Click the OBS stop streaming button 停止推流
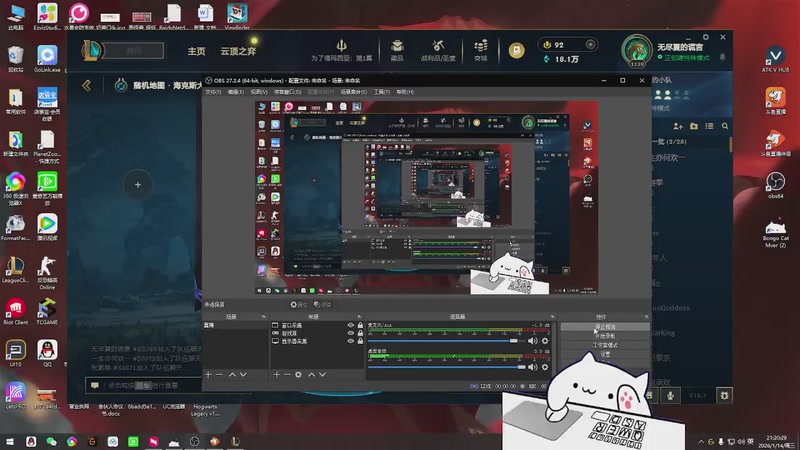800x450 pixels. 605,327
